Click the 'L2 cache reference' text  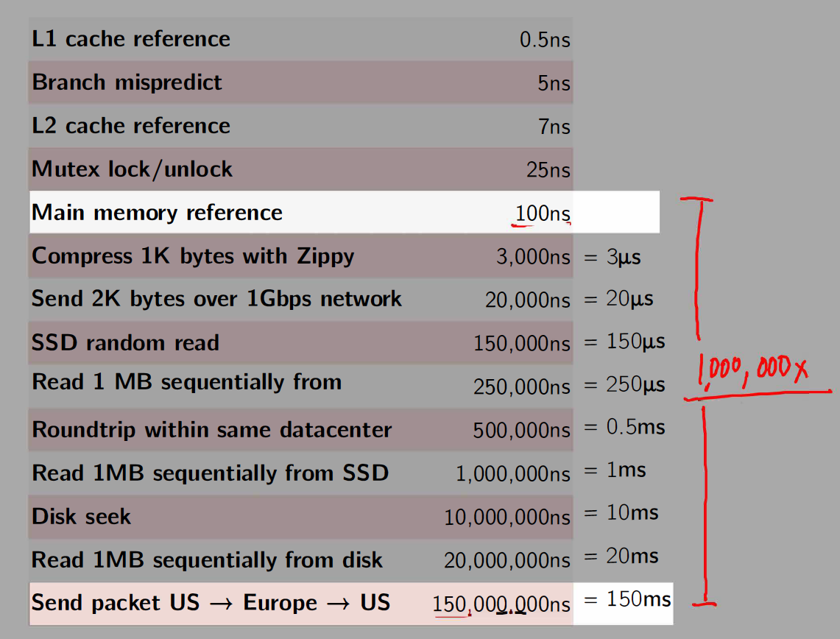pyautogui.click(x=131, y=126)
